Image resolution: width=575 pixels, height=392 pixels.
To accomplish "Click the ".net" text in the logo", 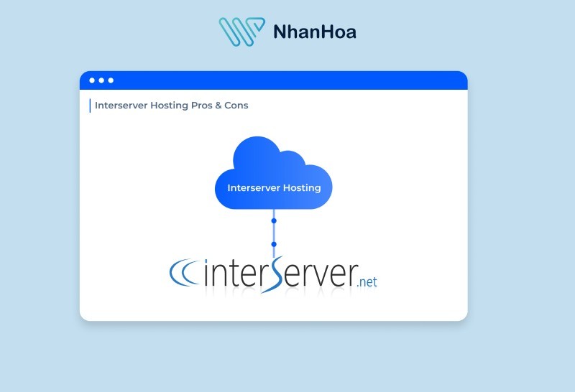I will 367,282.
